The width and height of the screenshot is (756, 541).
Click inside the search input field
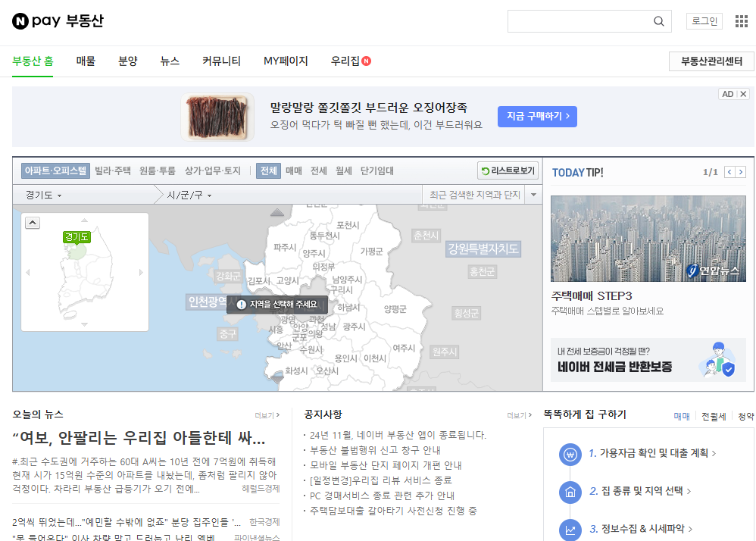(x=579, y=21)
